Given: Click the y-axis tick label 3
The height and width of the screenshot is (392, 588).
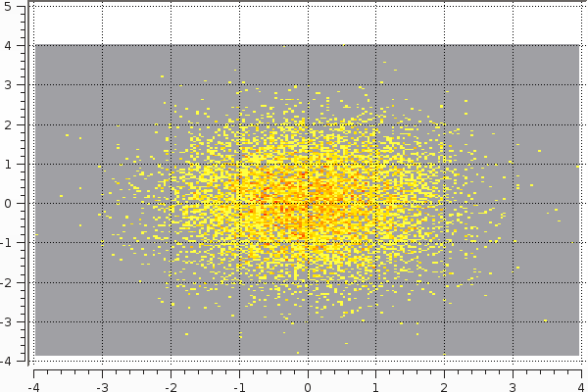Looking at the screenshot, I should [x=21, y=85].
